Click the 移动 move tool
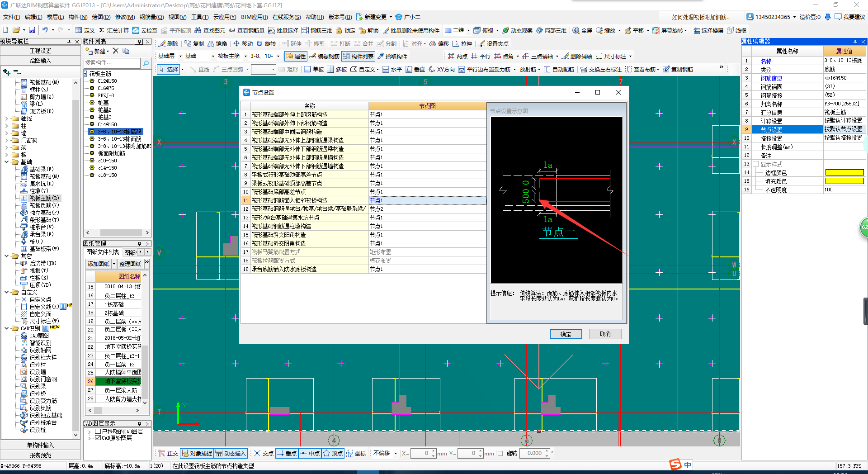 tap(243, 43)
